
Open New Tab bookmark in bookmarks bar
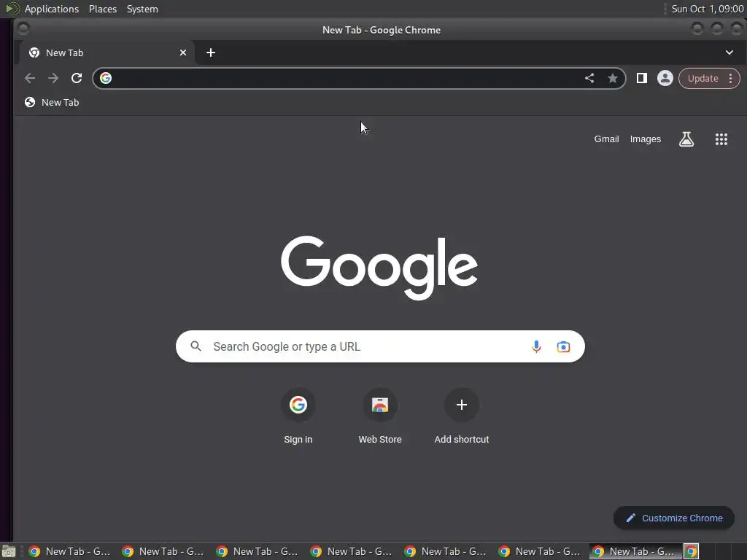tap(52, 102)
